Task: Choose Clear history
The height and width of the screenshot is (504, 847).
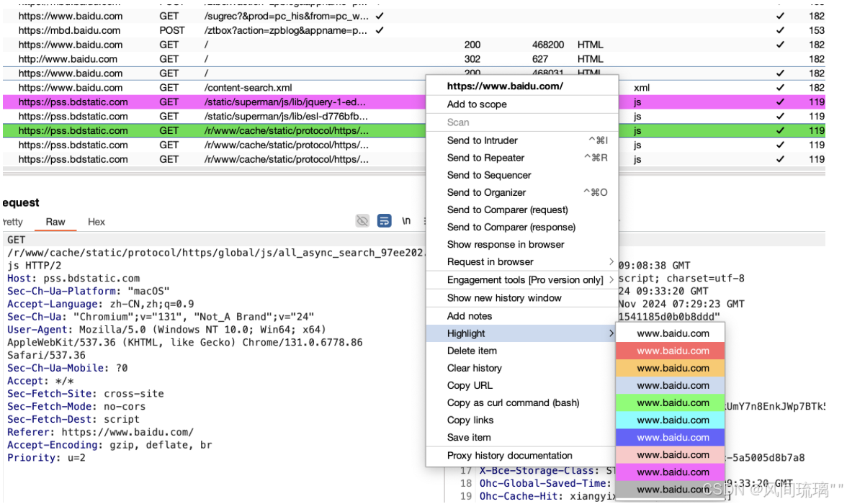Action: pyautogui.click(x=522, y=368)
